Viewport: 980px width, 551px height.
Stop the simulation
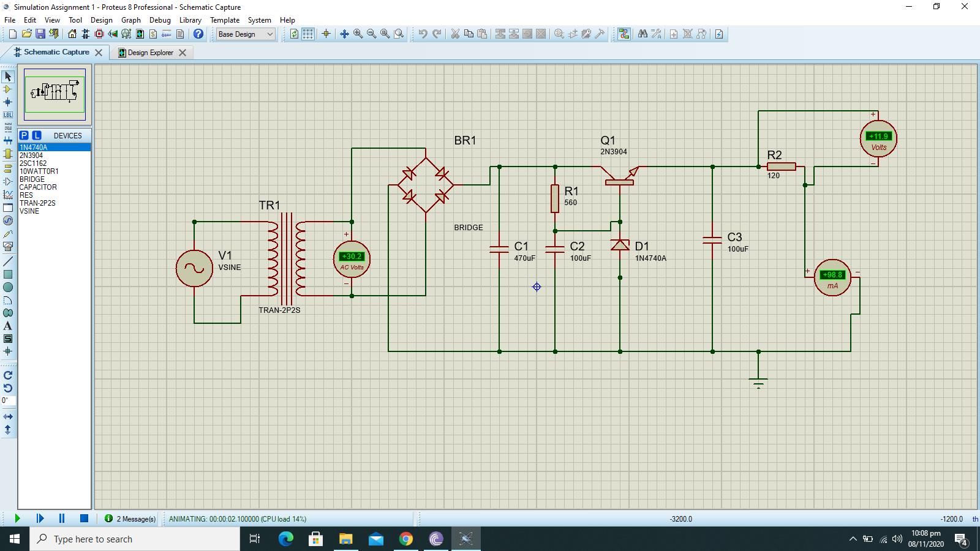84,519
